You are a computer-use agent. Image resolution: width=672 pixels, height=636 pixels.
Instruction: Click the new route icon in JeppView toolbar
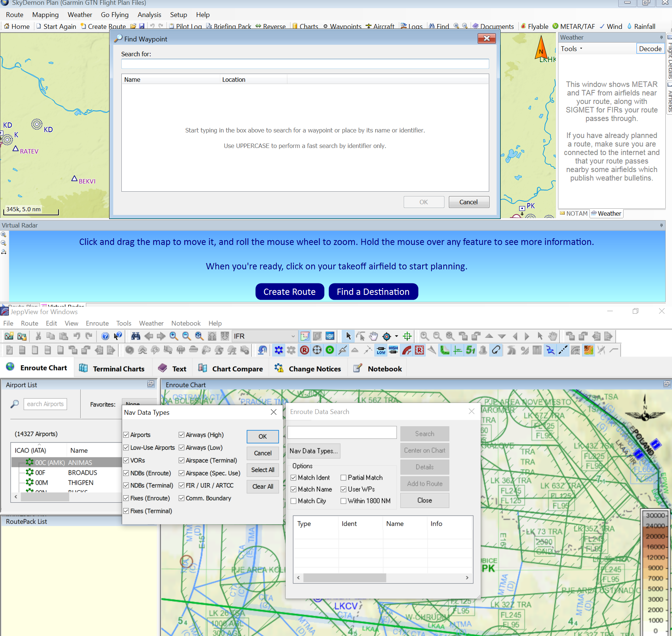(9, 336)
